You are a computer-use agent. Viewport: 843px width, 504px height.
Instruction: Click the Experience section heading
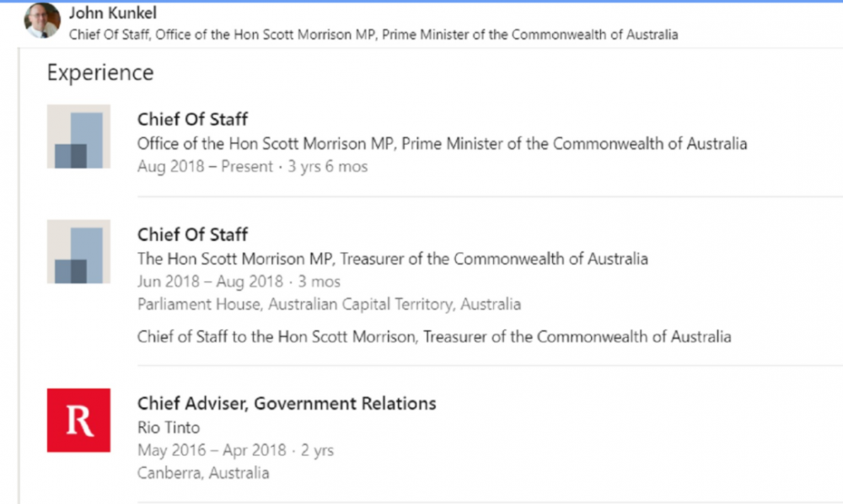100,73
